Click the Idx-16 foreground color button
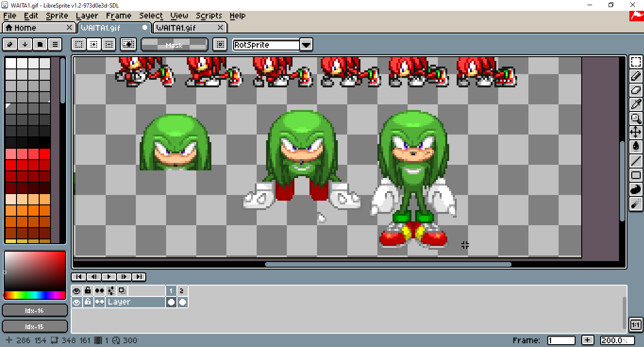 (35, 310)
